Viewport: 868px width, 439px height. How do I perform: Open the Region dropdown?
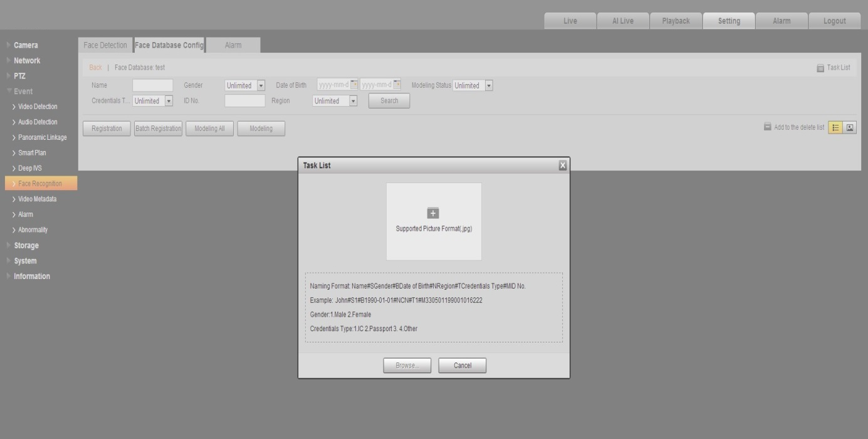335,100
